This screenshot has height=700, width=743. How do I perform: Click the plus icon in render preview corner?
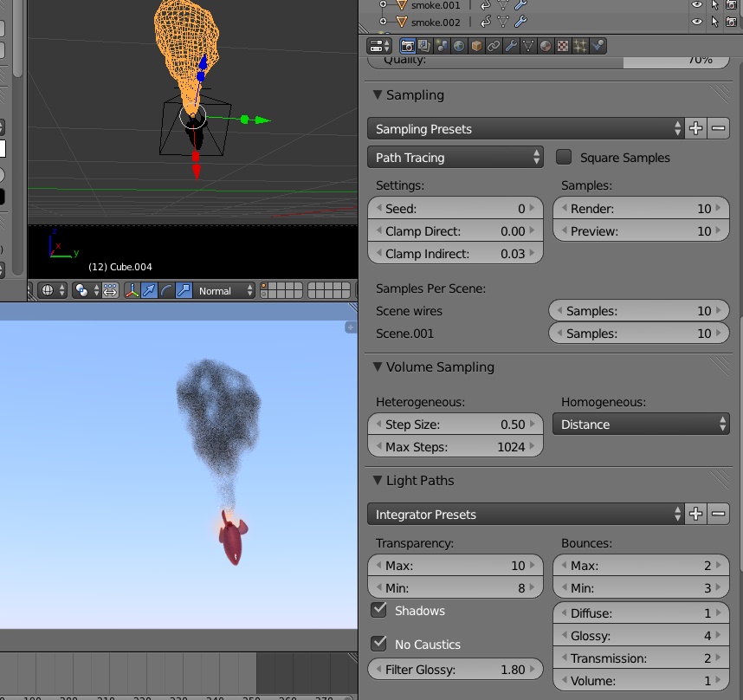pyautogui.click(x=351, y=327)
